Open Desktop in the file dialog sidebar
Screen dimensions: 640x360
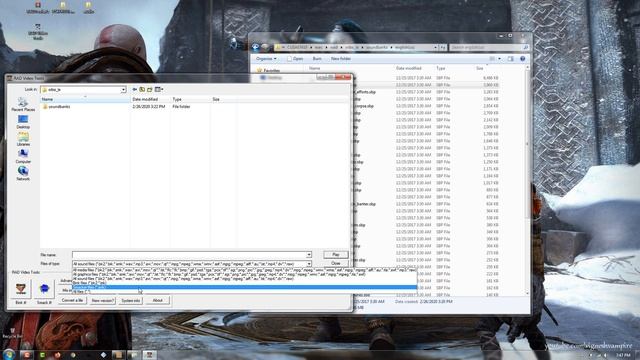pos(23,122)
